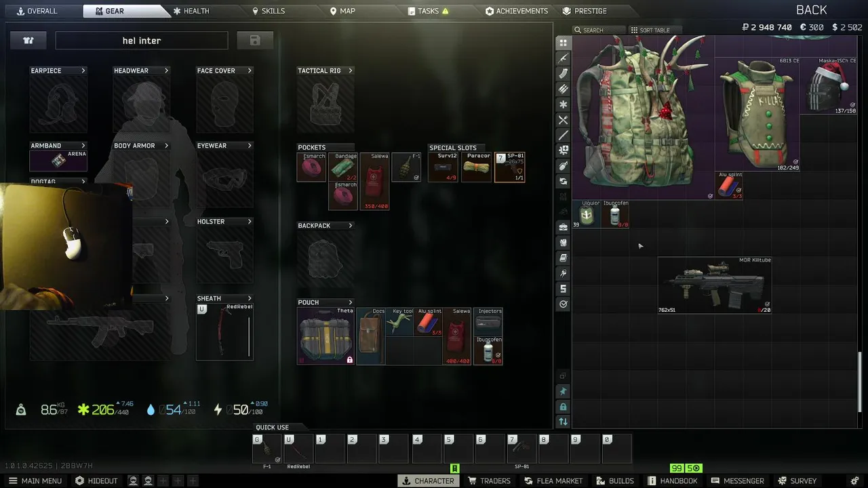Filter stash by medical asterisk icon

point(563,105)
